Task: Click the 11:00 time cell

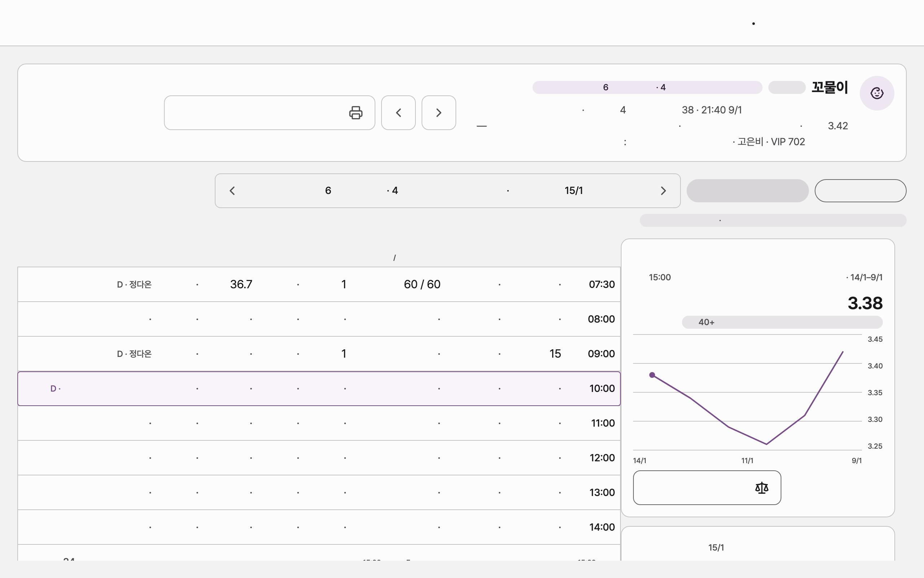Action: click(602, 423)
